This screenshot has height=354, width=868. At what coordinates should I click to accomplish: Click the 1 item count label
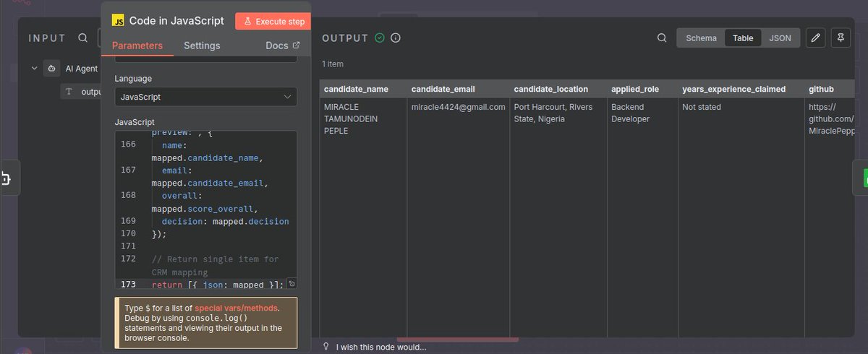332,64
